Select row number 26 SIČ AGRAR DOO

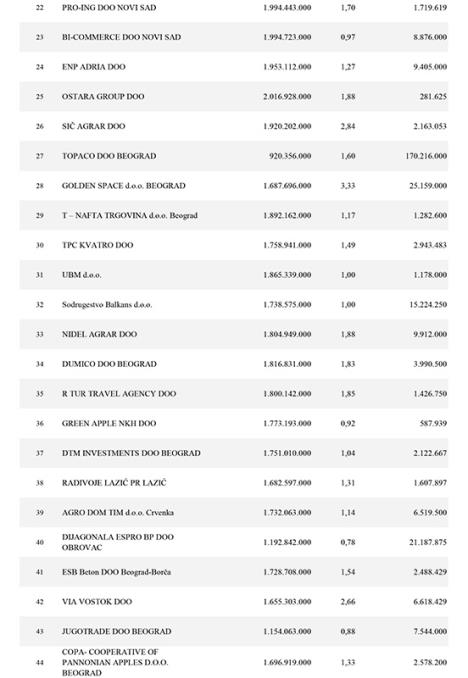[x=234, y=126]
